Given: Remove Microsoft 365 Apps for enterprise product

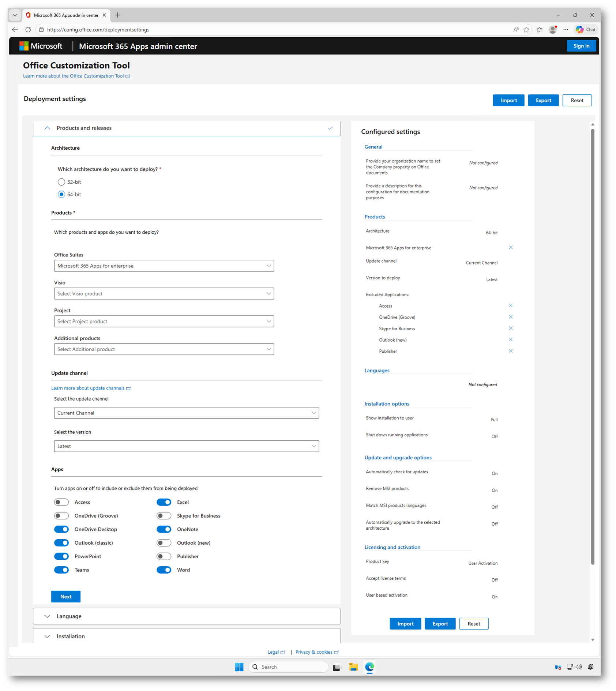Looking at the screenshot, I should [x=511, y=247].
